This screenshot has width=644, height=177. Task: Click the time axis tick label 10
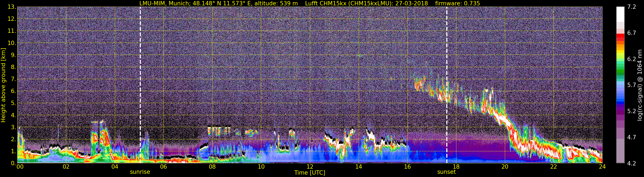261,167
